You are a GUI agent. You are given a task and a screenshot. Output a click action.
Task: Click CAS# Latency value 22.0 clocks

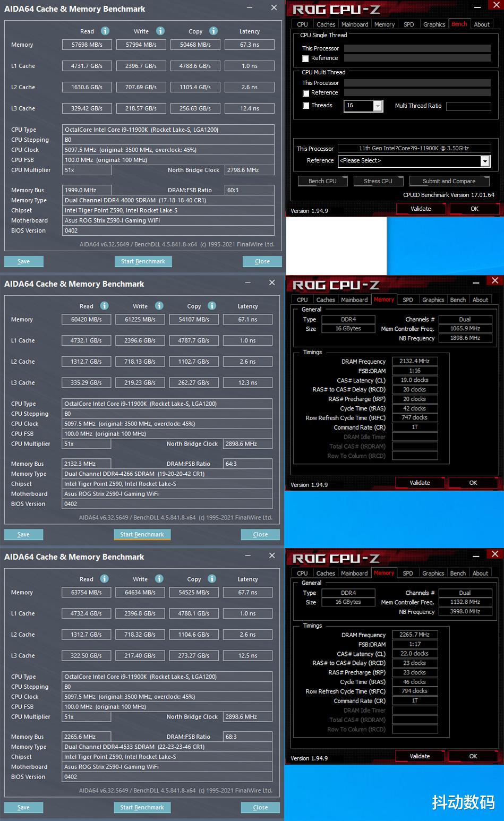point(415,654)
